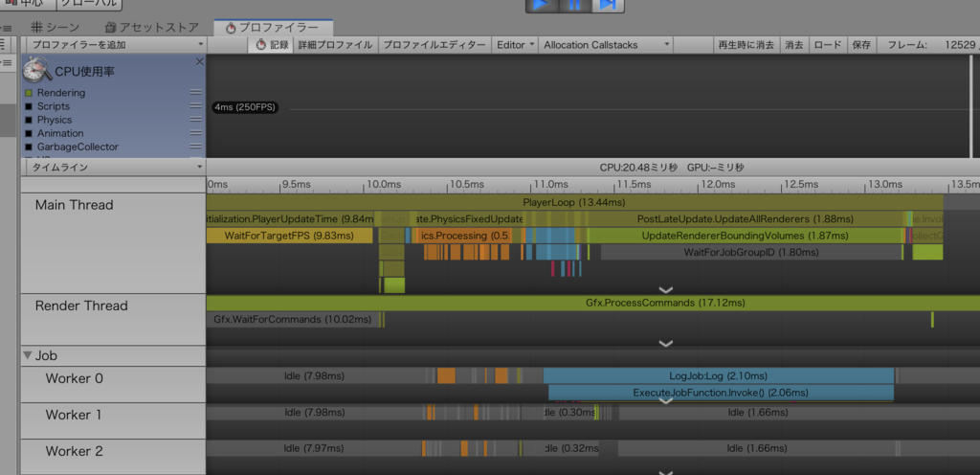Click the GarbageCollector row reorder handle

pyautogui.click(x=195, y=147)
